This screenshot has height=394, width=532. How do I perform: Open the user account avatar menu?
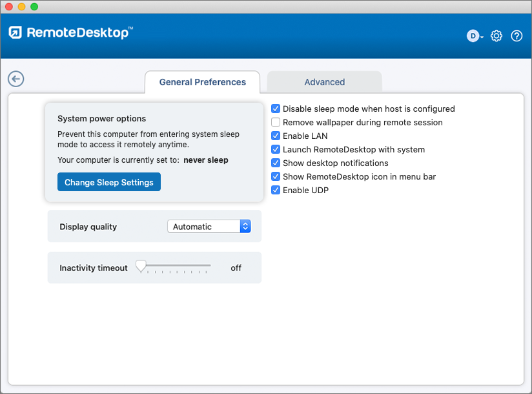[x=475, y=36]
